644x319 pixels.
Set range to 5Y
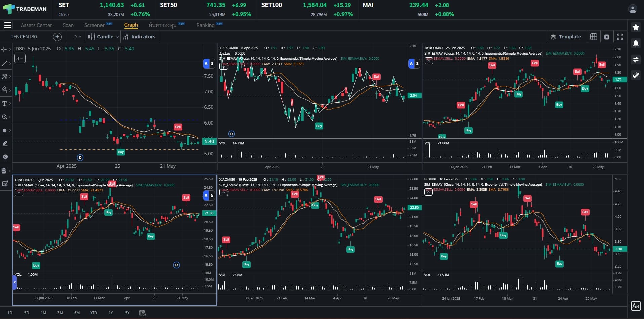(127, 313)
